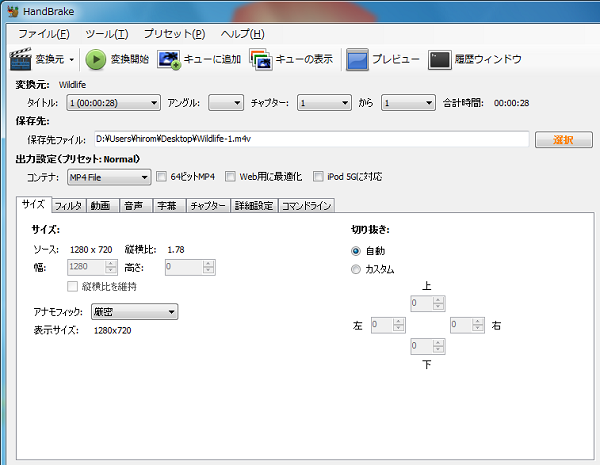Image resolution: width=600 pixels, height=465 pixels.
Task: Switch to the 動画 tab
Action: (103, 206)
